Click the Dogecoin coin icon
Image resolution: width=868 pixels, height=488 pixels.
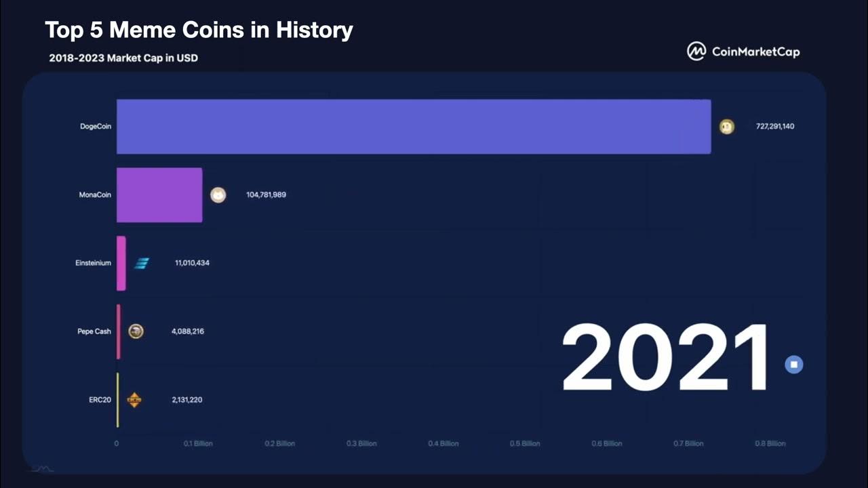[726, 127]
